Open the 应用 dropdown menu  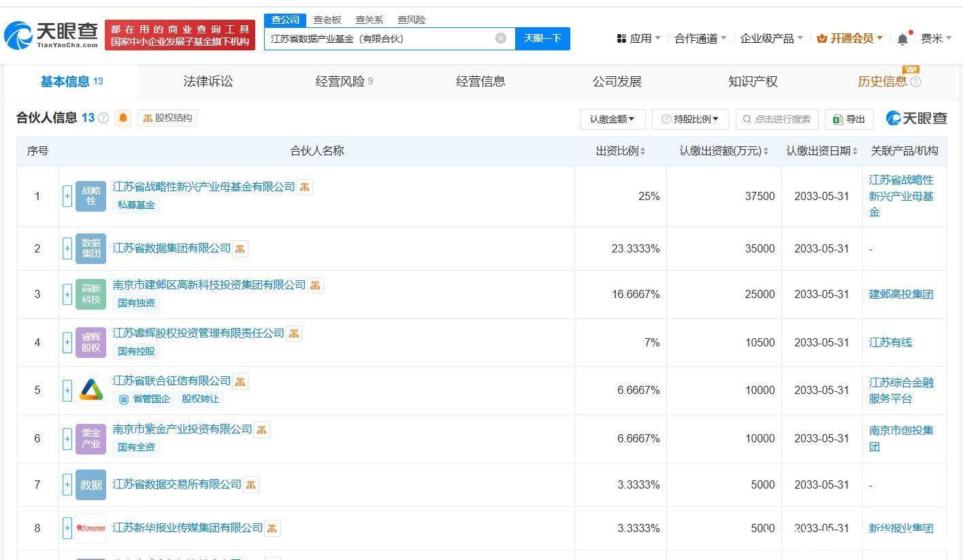[x=638, y=39]
